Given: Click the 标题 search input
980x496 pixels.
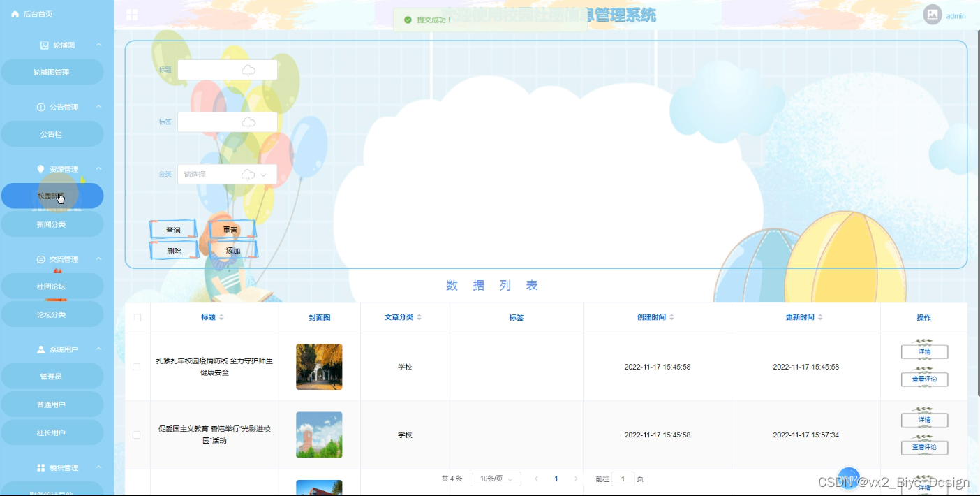Looking at the screenshot, I should 227,70.
